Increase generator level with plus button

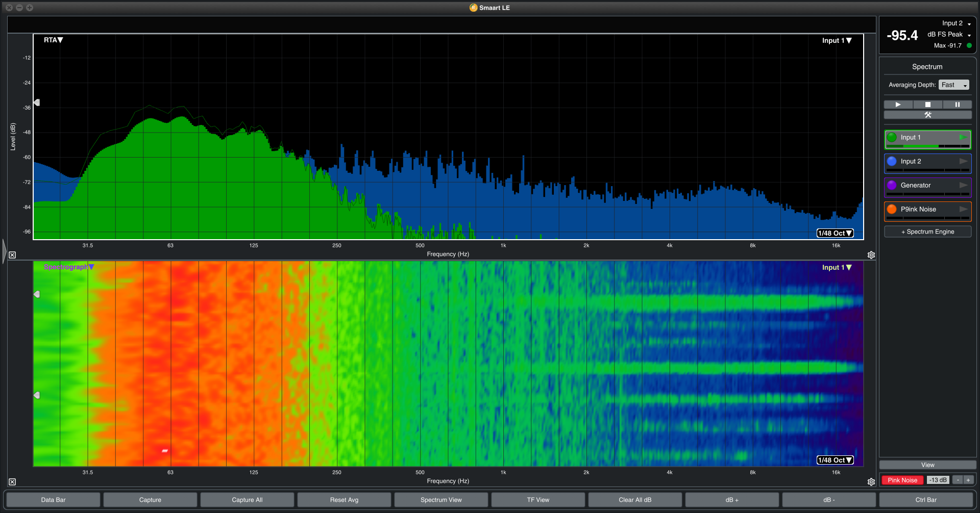pos(968,480)
